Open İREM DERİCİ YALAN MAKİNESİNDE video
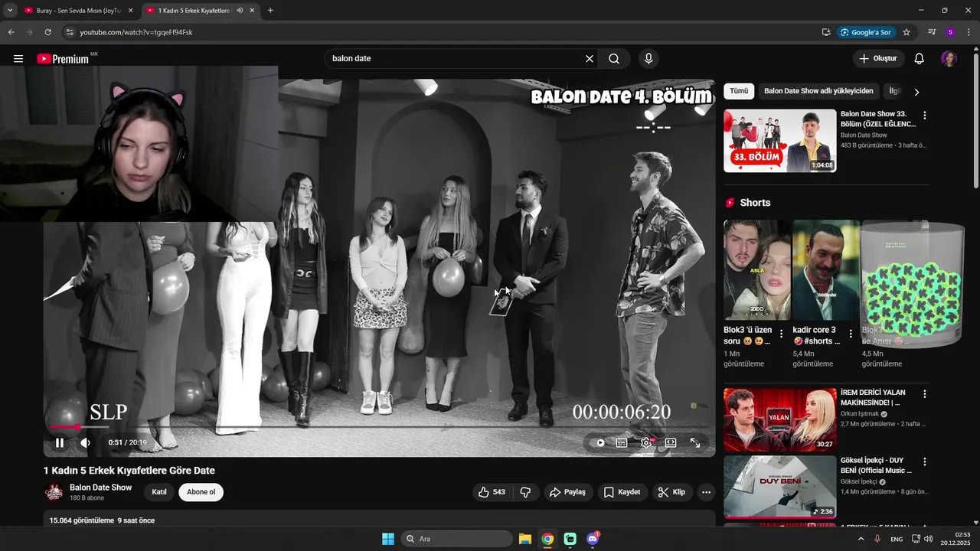Screen dimensions: 980x551 (780, 419)
